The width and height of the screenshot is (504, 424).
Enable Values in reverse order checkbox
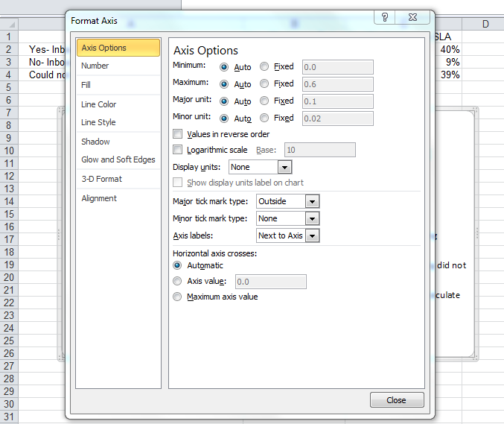pos(178,134)
